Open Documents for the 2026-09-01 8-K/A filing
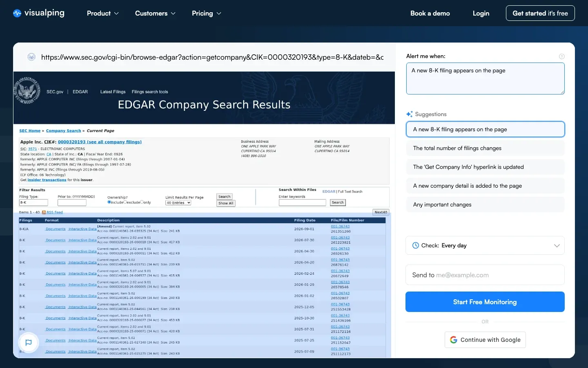This screenshot has width=588, height=368. [56, 229]
